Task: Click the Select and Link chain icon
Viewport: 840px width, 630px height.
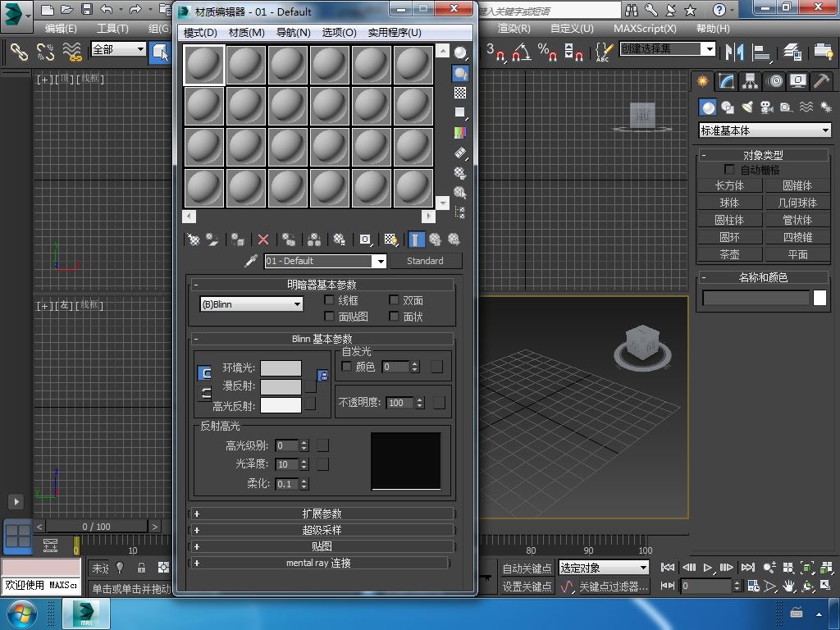Action: 20,52
